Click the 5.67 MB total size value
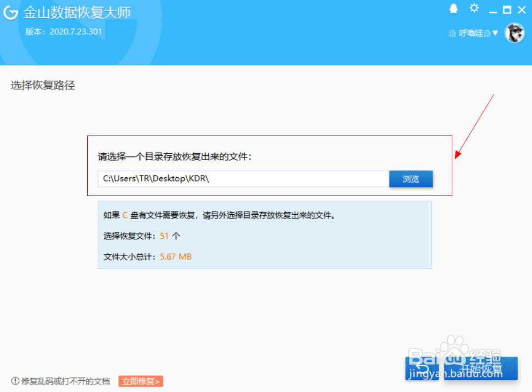The image size is (532, 392). click(176, 257)
